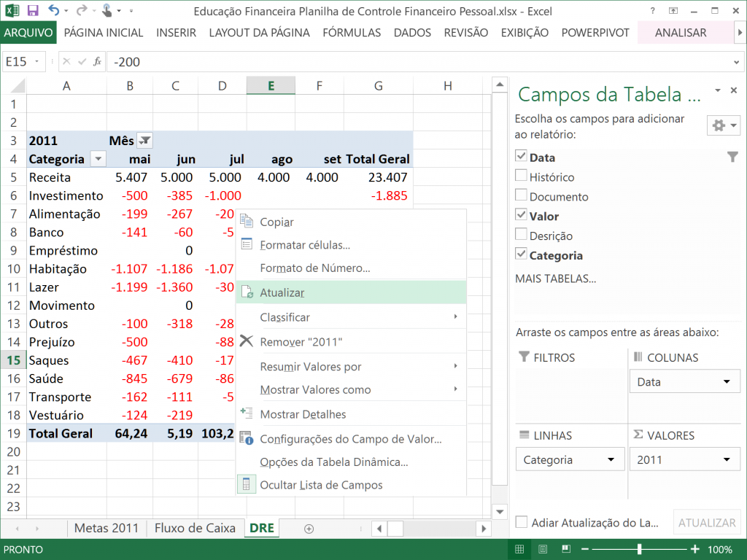Open the Name Box dropdown arrow
Screen dimensions: 747x560
pyautogui.click(x=36, y=61)
